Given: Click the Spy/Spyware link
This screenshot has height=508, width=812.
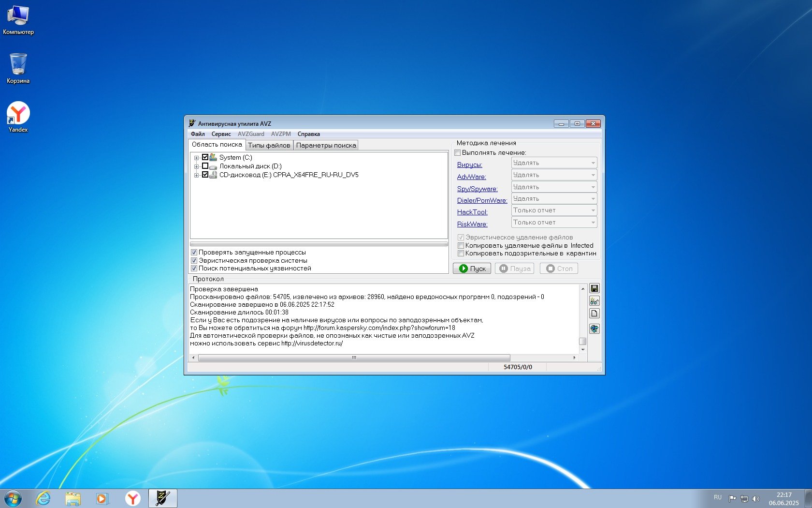Looking at the screenshot, I should [x=477, y=189].
